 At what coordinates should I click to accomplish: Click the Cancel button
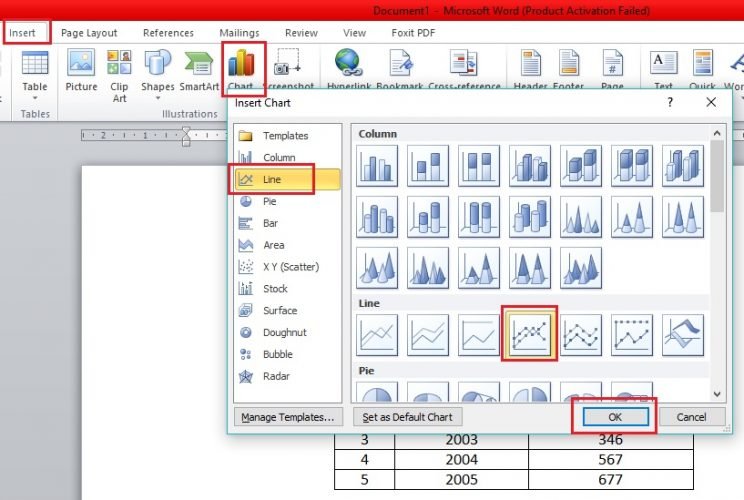pyautogui.click(x=691, y=417)
